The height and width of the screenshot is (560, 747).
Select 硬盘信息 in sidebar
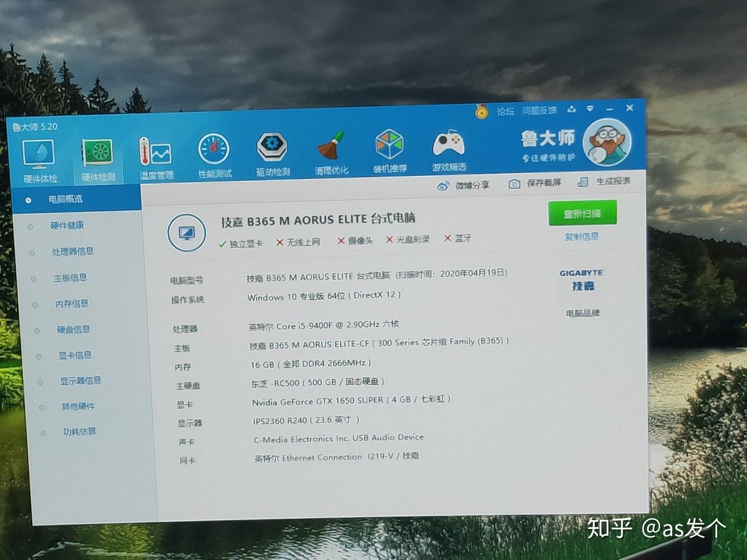tap(73, 330)
